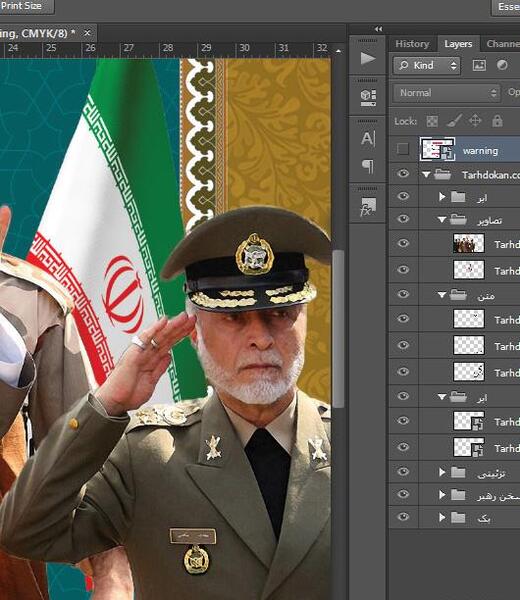Collapse panels with the double-arrow icon
The height and width of the screenshot is (600, 520).
point(378,29)
